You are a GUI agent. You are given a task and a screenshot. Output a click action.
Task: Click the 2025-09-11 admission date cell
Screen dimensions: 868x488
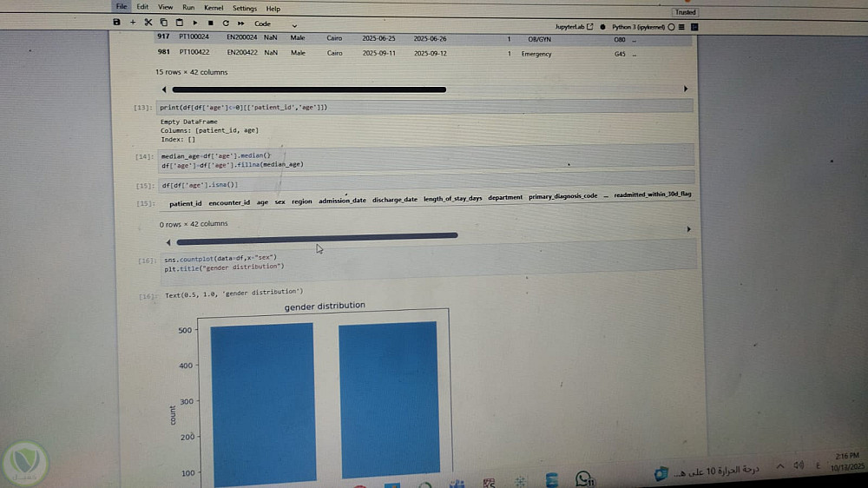[x=378, y=53]
